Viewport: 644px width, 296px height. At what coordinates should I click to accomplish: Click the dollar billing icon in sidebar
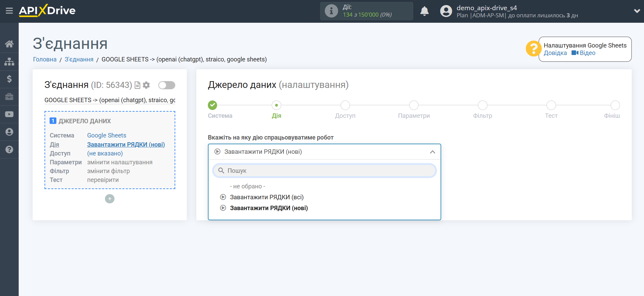coord(9,79)
